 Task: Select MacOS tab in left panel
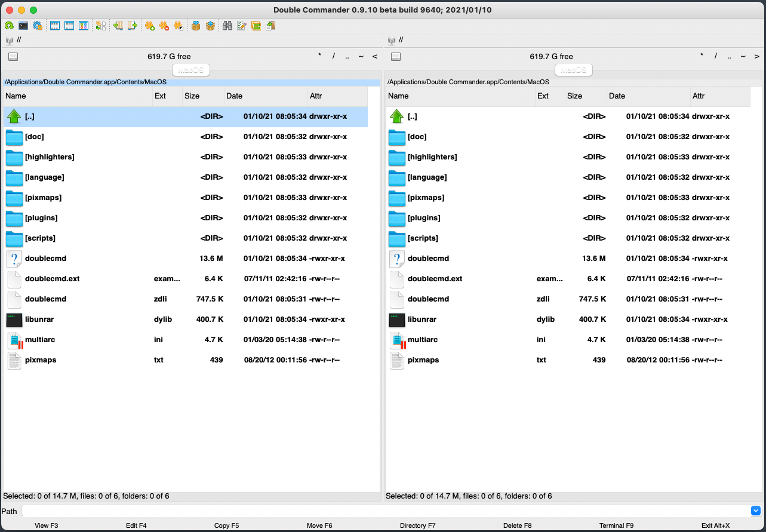tap(191, 70)
